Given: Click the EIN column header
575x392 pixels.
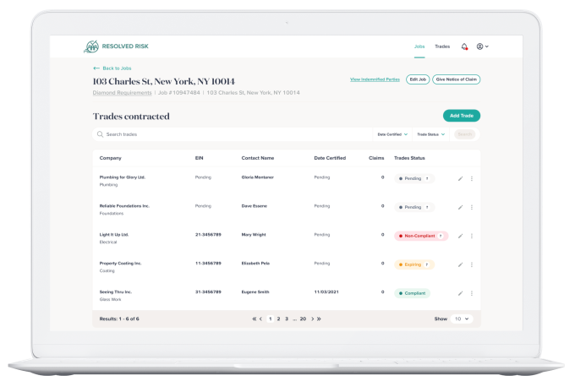Looking at the screenshot, I should coord(199,158).
